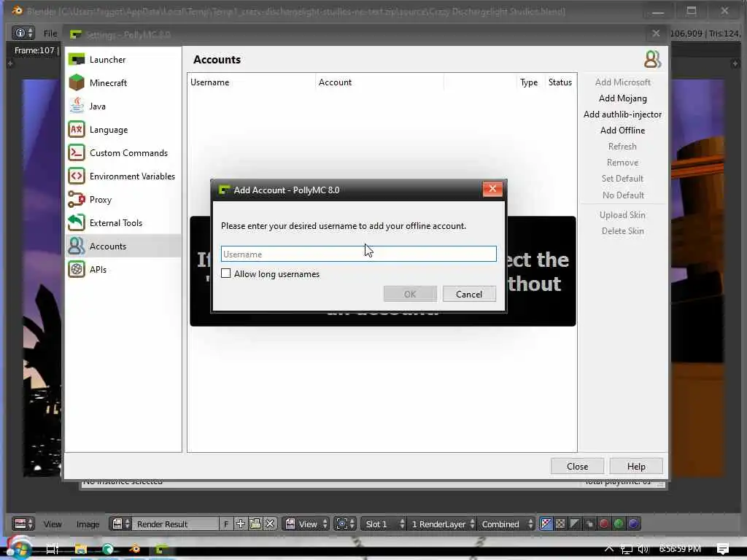Image resolution: width=747 pixels, height=560 pixels.
Task: Open the Custom Commands page
Action: coord(123,153)
